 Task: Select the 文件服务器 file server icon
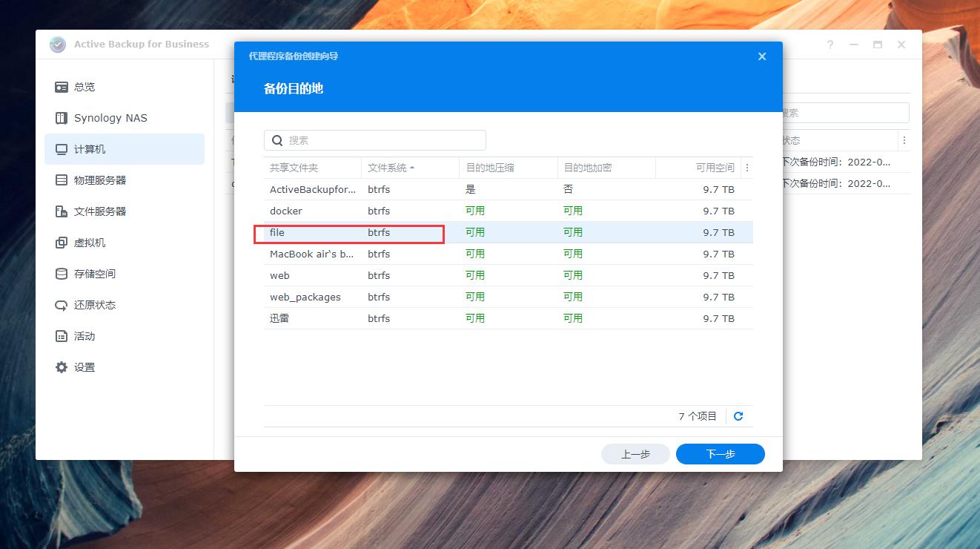tap(62, 211)
